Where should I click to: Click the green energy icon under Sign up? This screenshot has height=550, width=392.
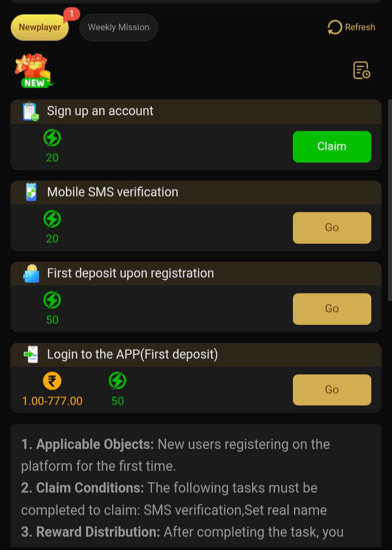tap(52, 138)
